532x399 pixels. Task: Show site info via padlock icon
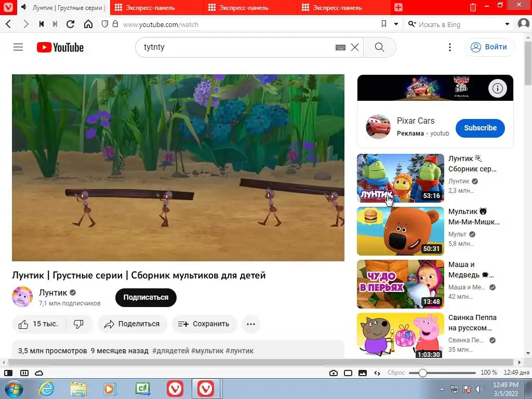click(x=115, y=24)
